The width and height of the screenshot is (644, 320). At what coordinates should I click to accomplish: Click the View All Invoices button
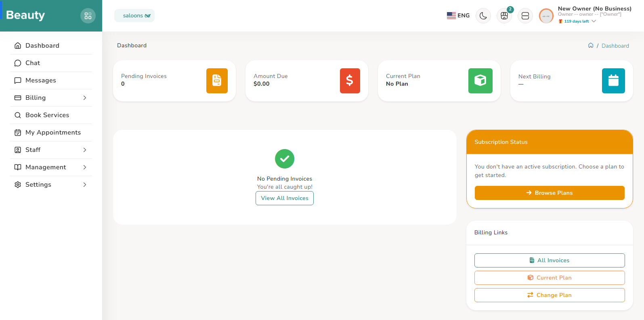pos(285,198)
